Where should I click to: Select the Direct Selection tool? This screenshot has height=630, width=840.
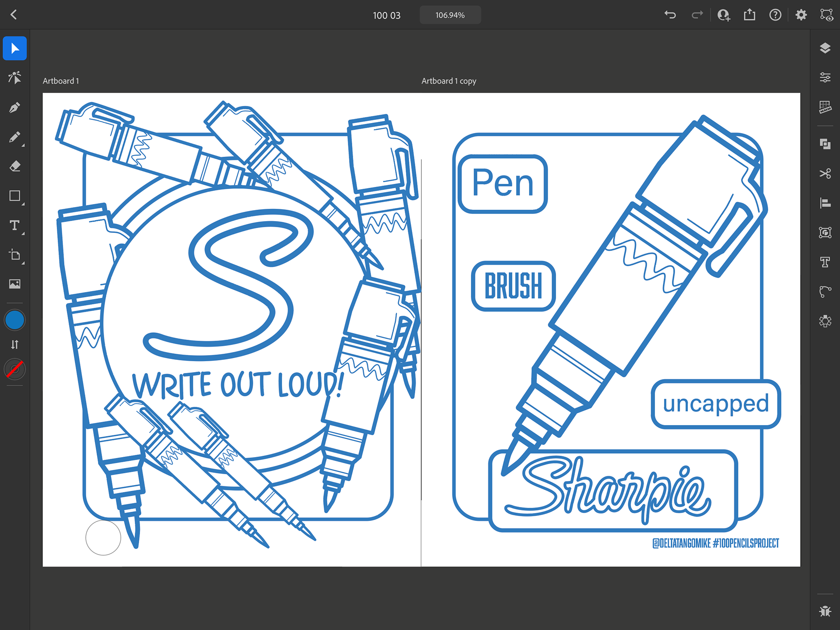pyautogui.click(x=15, y=78)
